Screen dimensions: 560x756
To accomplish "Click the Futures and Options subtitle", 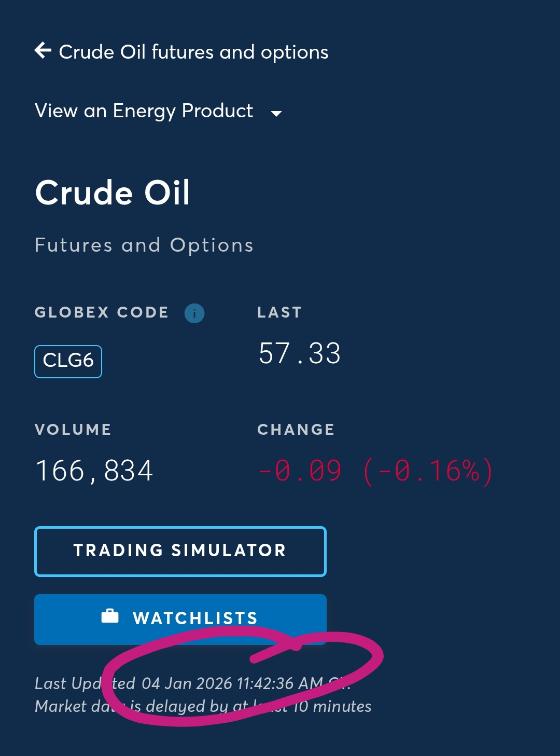I will coord(144,245).
